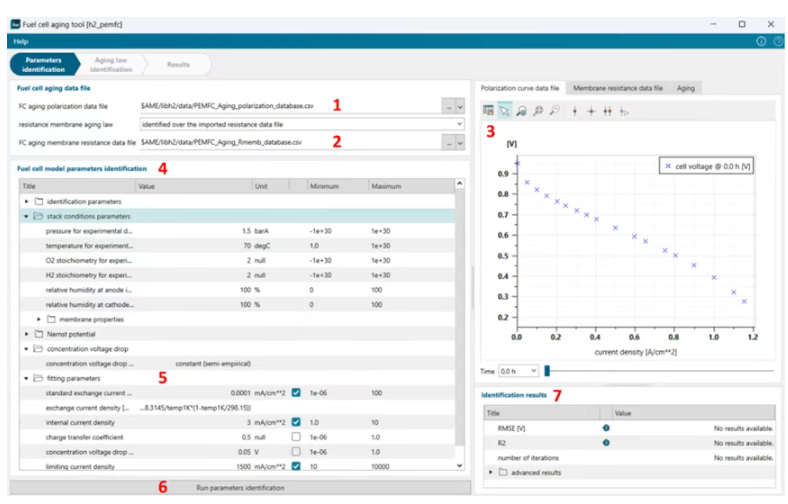Image resolution: width=788 pixels, height=504 pixels.
Task: Add the double vertical cursor markers
Action: pos(608,112)
